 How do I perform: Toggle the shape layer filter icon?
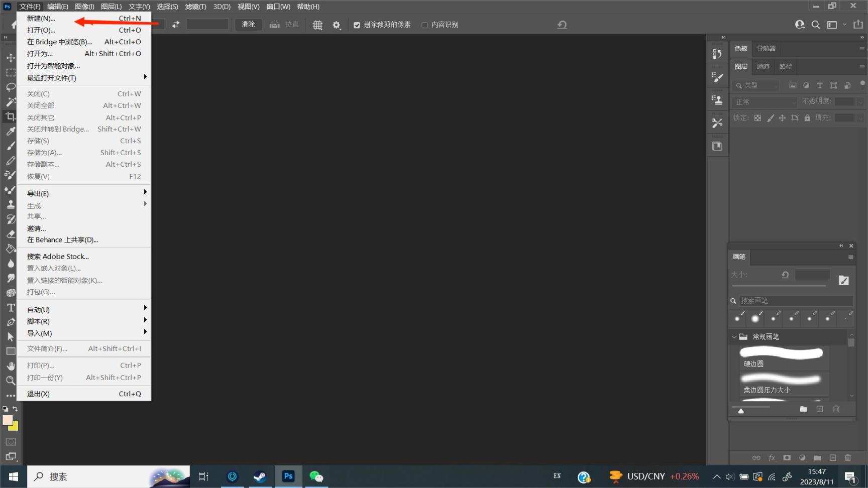click(x=834, y=85)
